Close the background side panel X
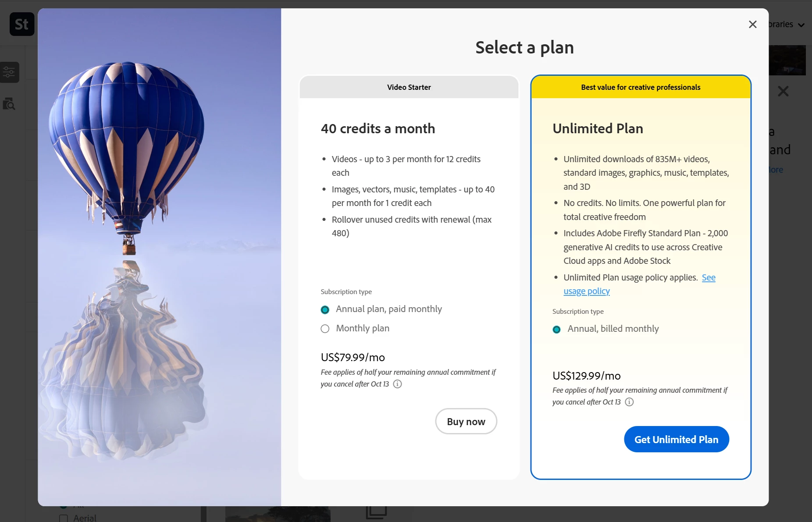812x522 pixels. (x=783, y=91)
